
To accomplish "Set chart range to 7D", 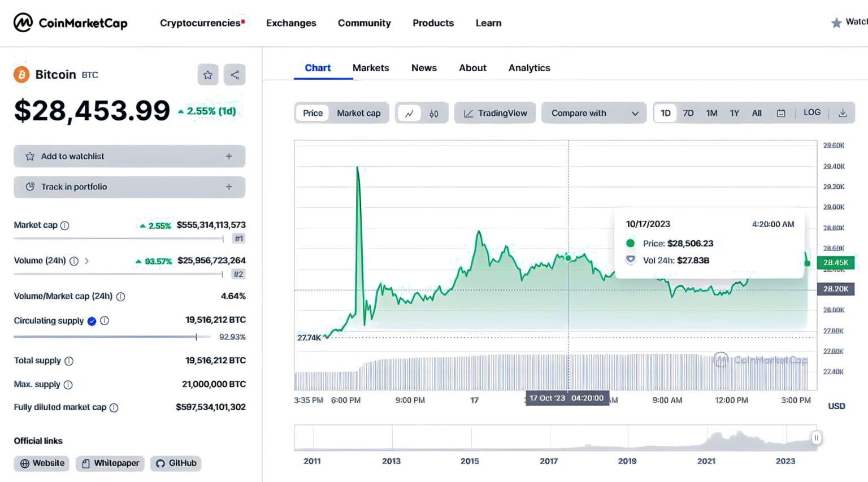I will point(688,113).
